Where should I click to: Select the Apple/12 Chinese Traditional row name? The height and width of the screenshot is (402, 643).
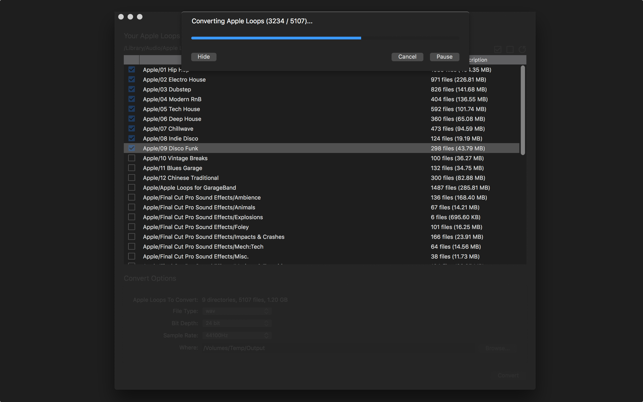coord(181,178)
